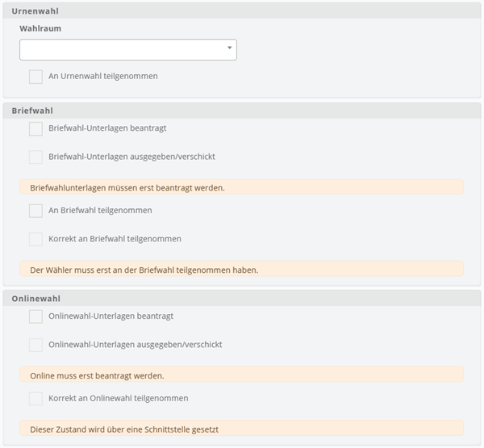Open the Wahlraum dropdown arrow
Screen dimensions: 484x448
click(x=229, y=48)
